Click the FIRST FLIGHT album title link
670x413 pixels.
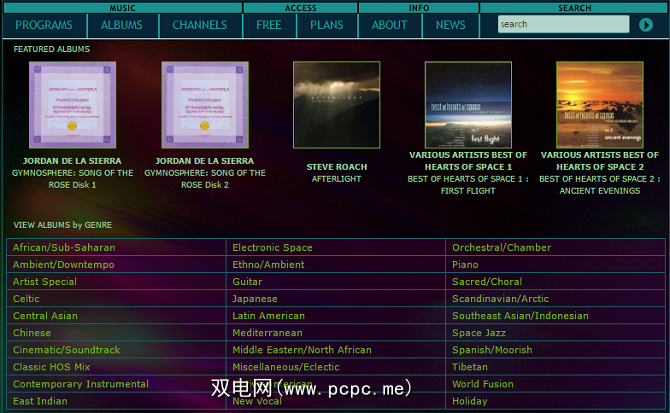coord(468,185)
